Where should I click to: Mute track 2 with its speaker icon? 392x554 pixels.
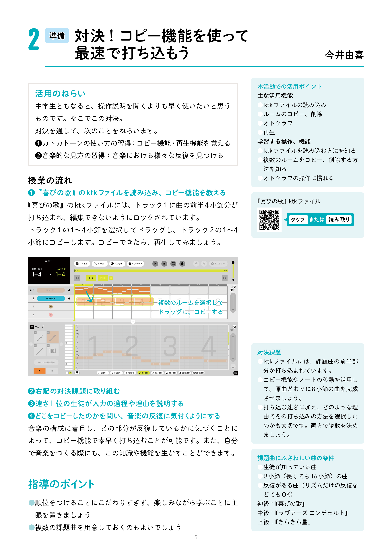(69, 298)
